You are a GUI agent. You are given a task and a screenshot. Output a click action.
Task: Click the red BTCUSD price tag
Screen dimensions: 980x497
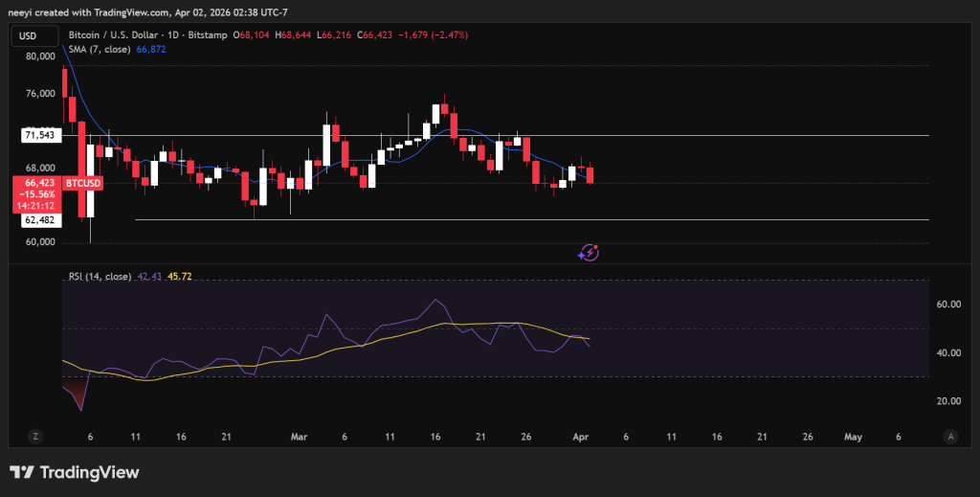pos(82,182)
